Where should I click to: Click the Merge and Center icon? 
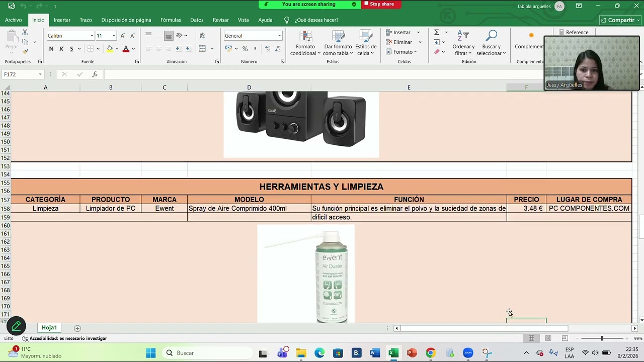coord(202,49)
